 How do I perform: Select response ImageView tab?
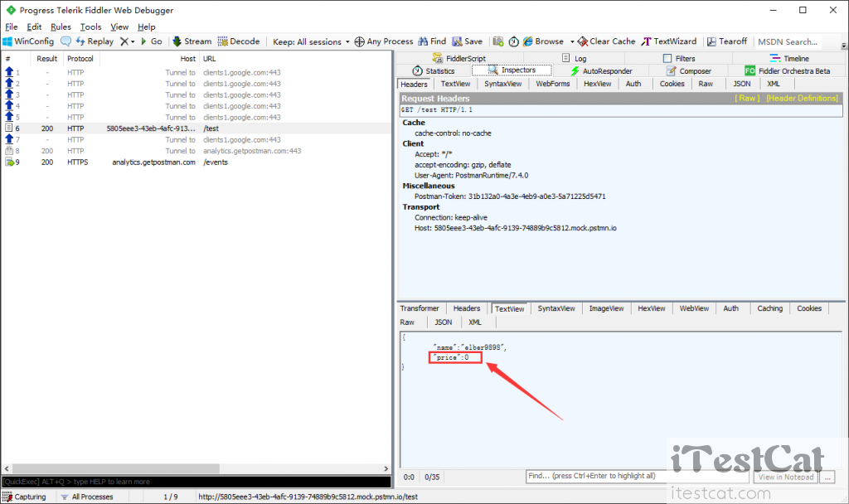click(x=606, y=308)
